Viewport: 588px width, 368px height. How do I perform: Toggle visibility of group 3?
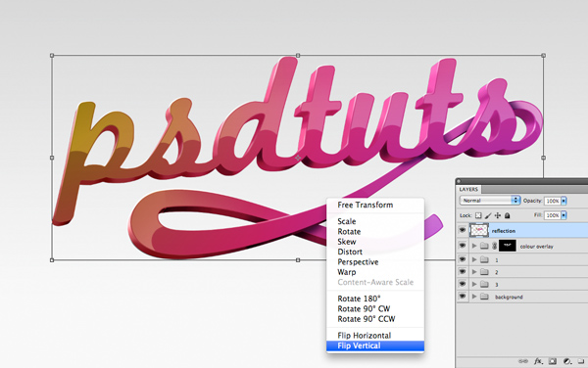463,284
